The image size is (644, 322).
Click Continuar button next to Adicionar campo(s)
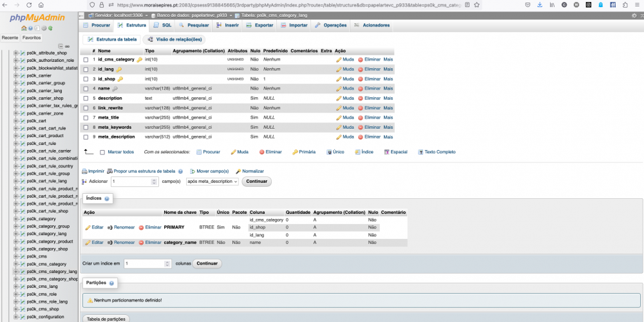pyautogui.click(x=257, y=181)
